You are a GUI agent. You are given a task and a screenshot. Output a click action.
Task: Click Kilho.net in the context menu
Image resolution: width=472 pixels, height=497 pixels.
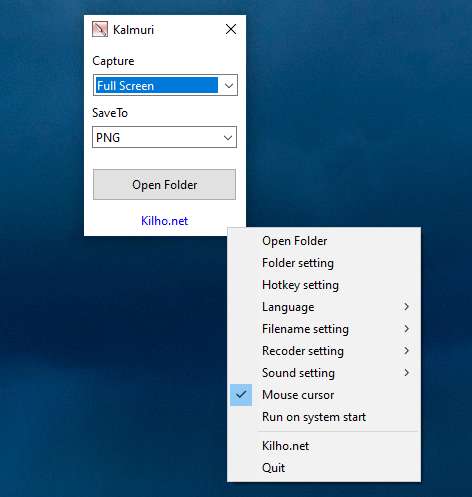(x=324, y=446)
